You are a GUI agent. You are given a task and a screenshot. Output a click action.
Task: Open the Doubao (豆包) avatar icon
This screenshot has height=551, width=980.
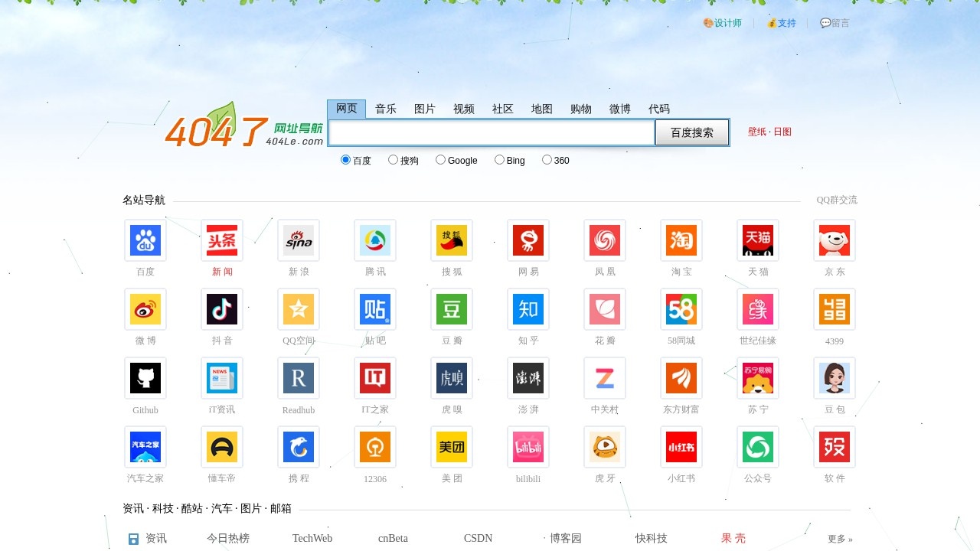[835, 378]
